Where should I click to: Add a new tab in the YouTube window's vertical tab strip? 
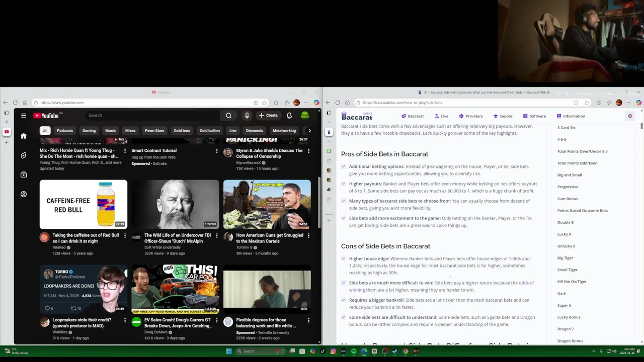[x=7, y=142]
